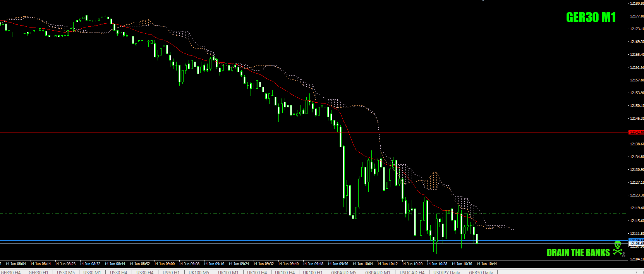Click the 14 Jun 09:08 time label

tap(189, 264)
